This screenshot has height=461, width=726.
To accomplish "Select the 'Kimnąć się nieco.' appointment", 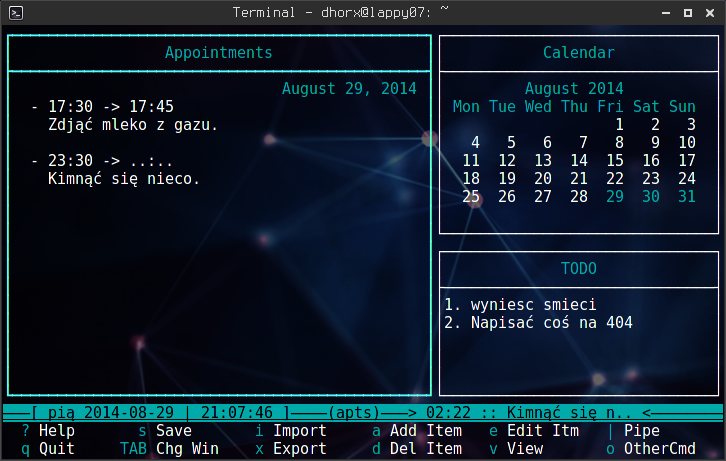I will (124, 179).
